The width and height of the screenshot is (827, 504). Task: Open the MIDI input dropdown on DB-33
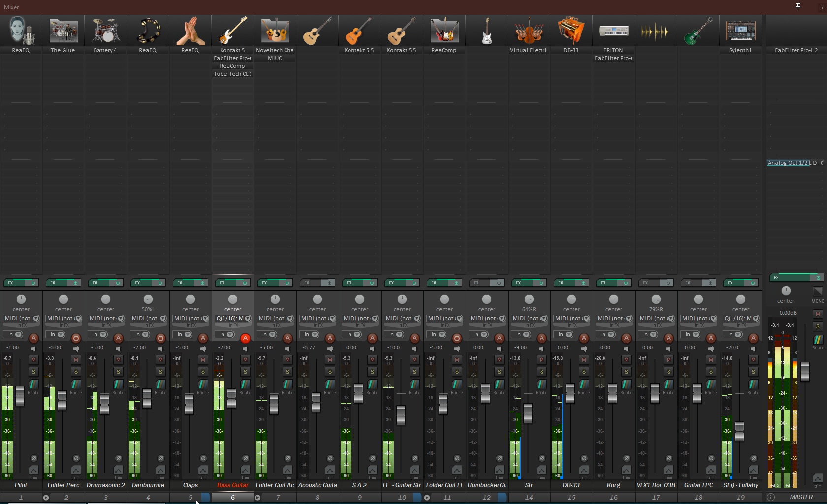572,318
